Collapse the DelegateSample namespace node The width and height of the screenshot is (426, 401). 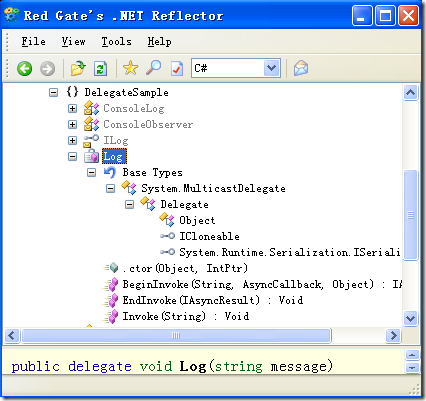(x=53, y=92)
